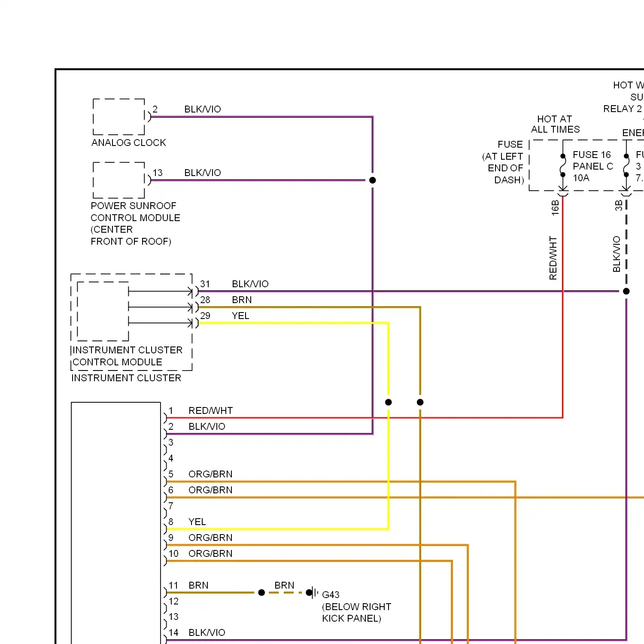Select BLK/VIO label just below RED/WHT pin 1
Viewport: 644px width, 644px height.
(x=207, y=426)
